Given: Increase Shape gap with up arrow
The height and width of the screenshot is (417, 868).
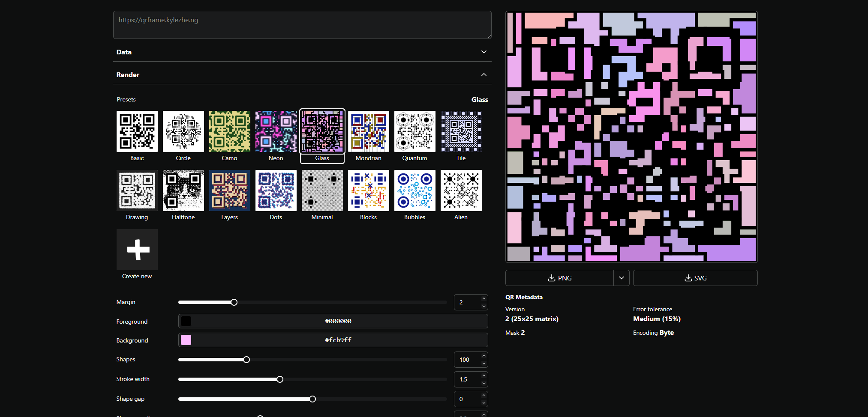Looking at the screenshot, I should [x=484, y=395].
